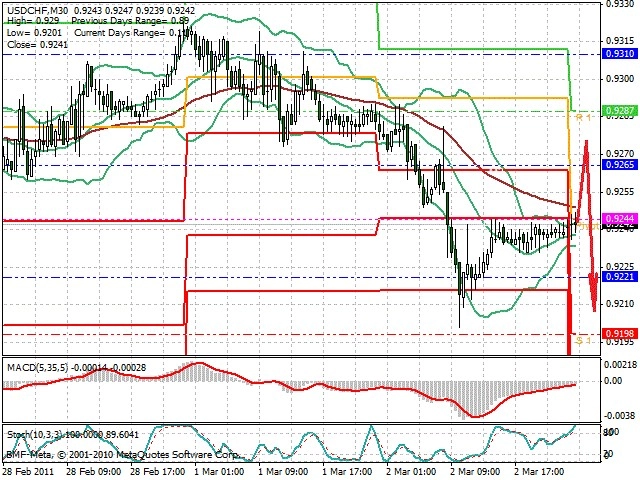
Task: Click the Previous Days Range text
Action: tap(114, 21)
